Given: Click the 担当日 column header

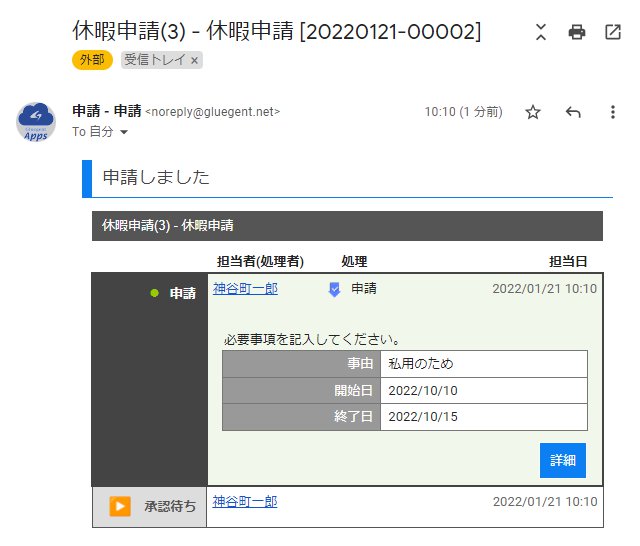Looking at the screenshot, I should [x=568, y=262].
